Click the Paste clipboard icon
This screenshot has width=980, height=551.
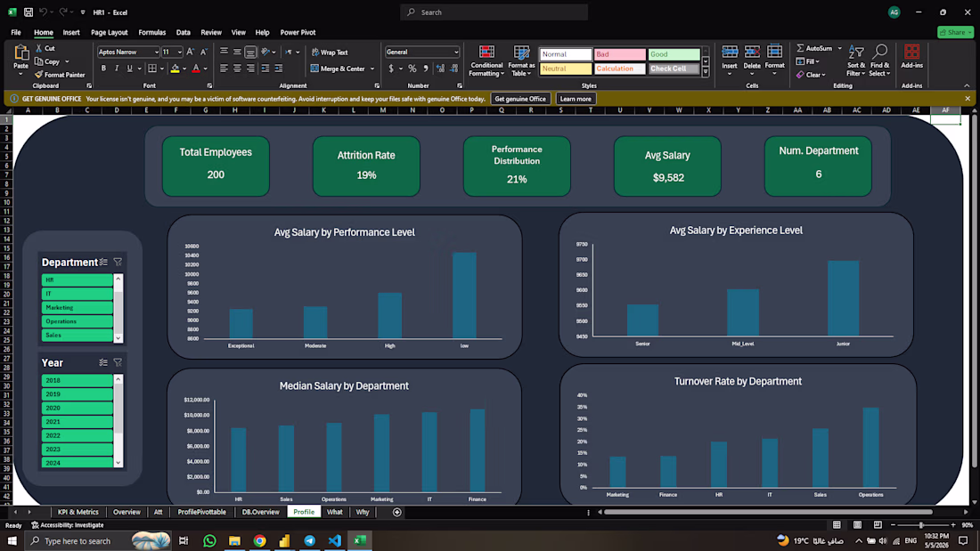(20, 53)
